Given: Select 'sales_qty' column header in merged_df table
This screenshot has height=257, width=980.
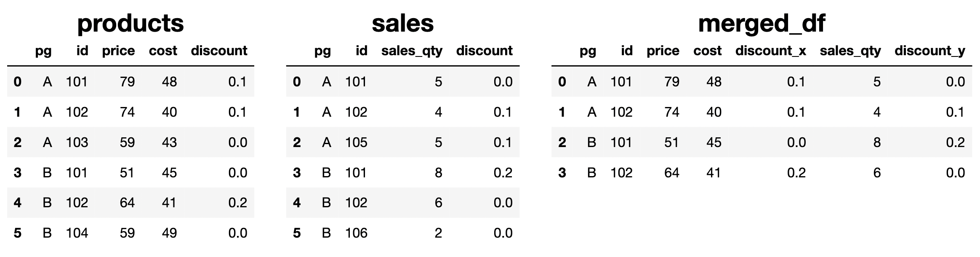Looking at the screenshot, I should pos(850,51).
